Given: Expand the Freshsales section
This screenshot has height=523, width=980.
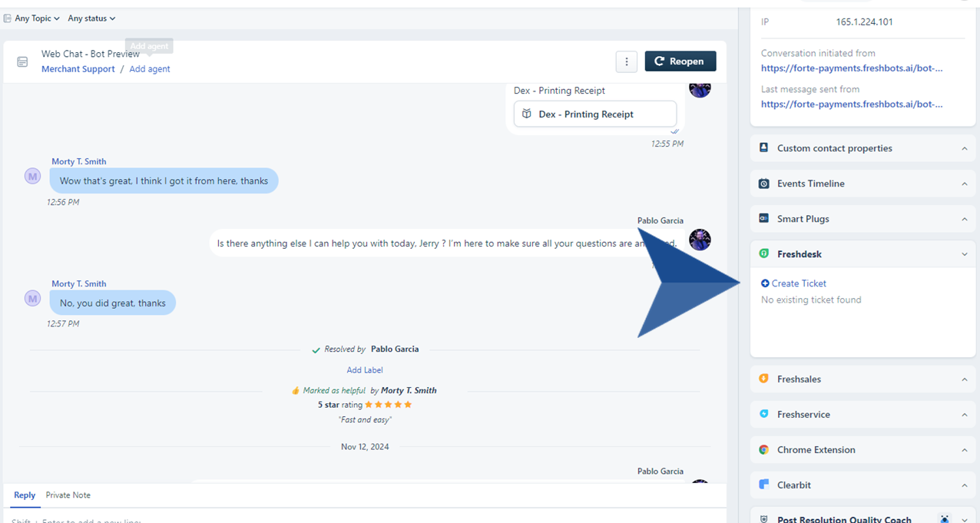Looking at the screenshot, I should 862,379.
